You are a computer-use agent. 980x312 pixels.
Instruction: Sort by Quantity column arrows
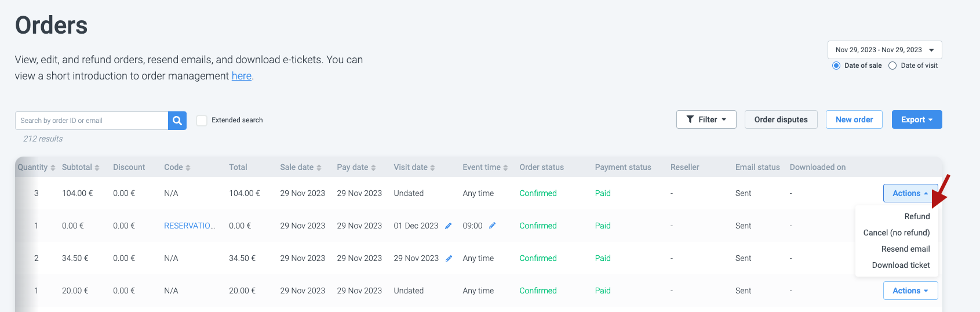[53, 168]
